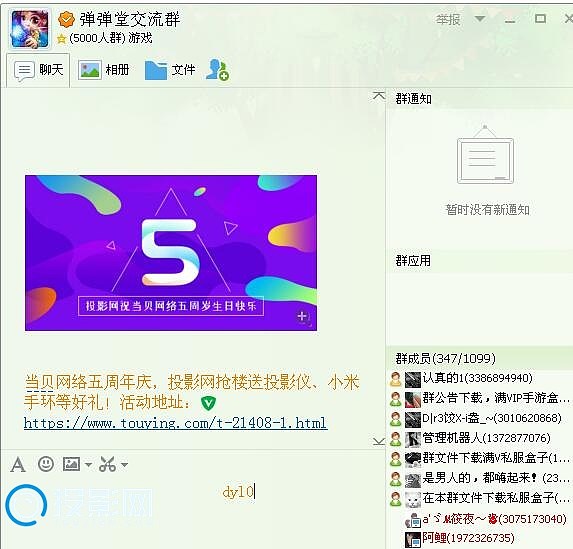Screen dimensions: 573x549
Task: Click the 弹弹堂交流群 group title
Action: tap(130, 19)
